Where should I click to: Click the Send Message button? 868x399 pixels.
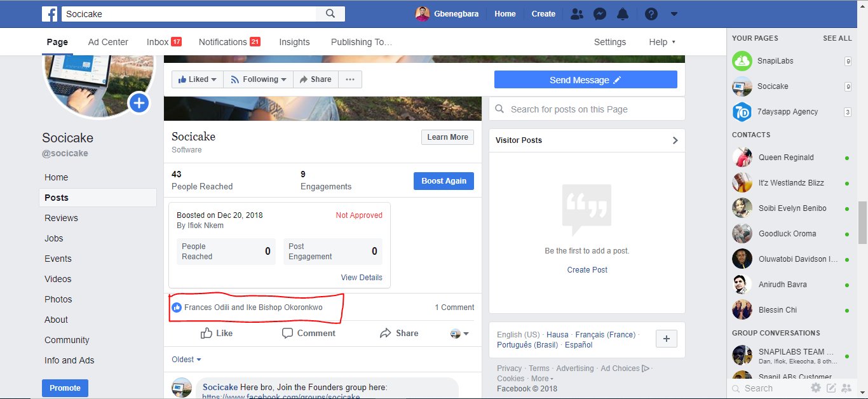coord(586,80)
